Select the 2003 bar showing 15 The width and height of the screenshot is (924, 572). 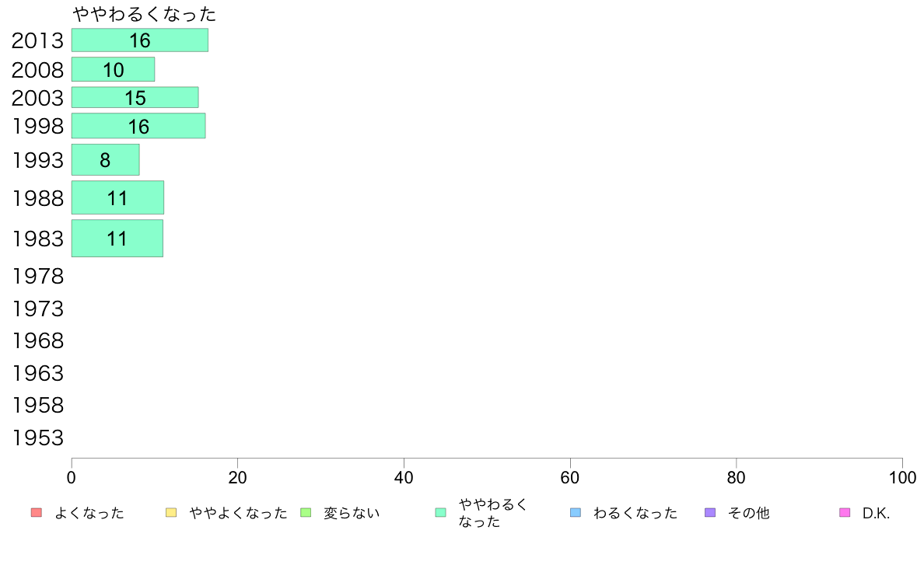pos(135,98)
